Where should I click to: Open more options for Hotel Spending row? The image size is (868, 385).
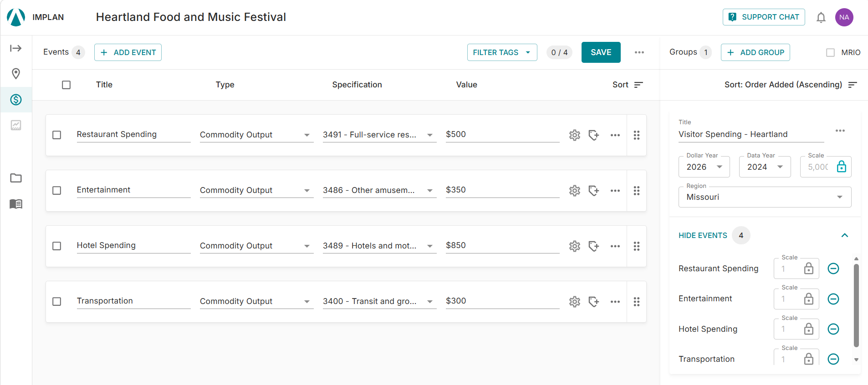point(615,246)
